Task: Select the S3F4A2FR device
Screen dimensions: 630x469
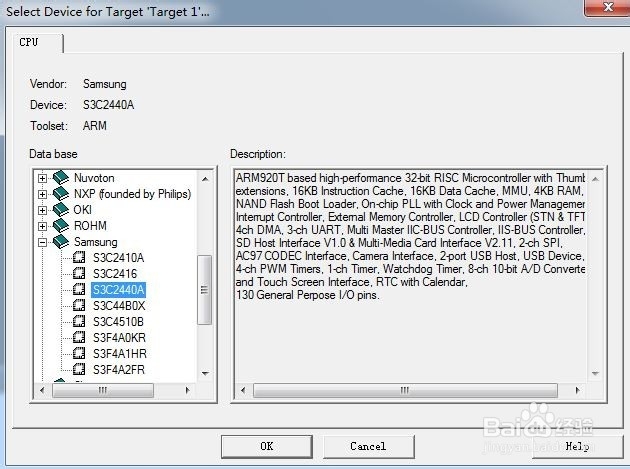Action: click(119, 370)
